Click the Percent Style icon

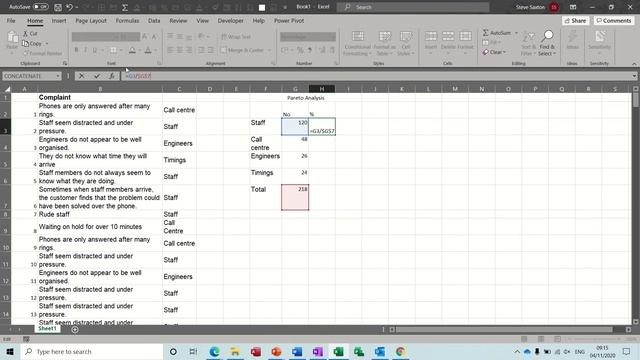pos(300,50)
